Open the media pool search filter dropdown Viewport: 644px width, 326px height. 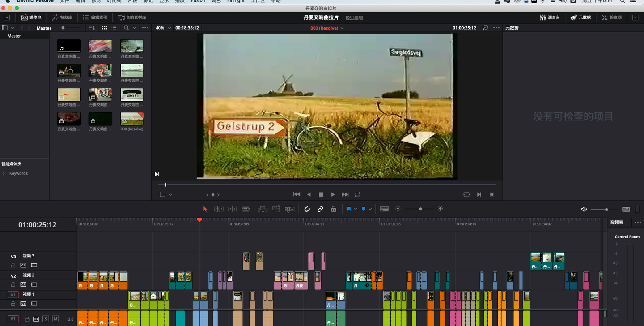pos(134,28)
